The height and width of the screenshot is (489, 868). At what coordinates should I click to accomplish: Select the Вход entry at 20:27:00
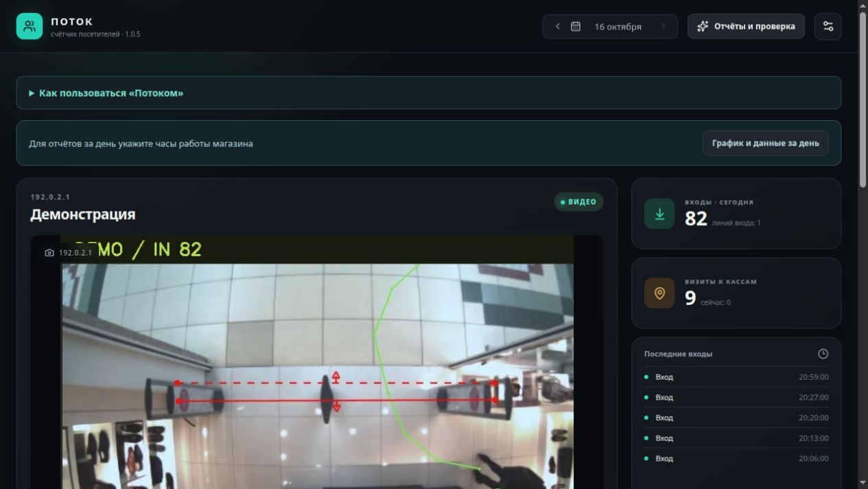pyautogui.click(x=736, y=397)
